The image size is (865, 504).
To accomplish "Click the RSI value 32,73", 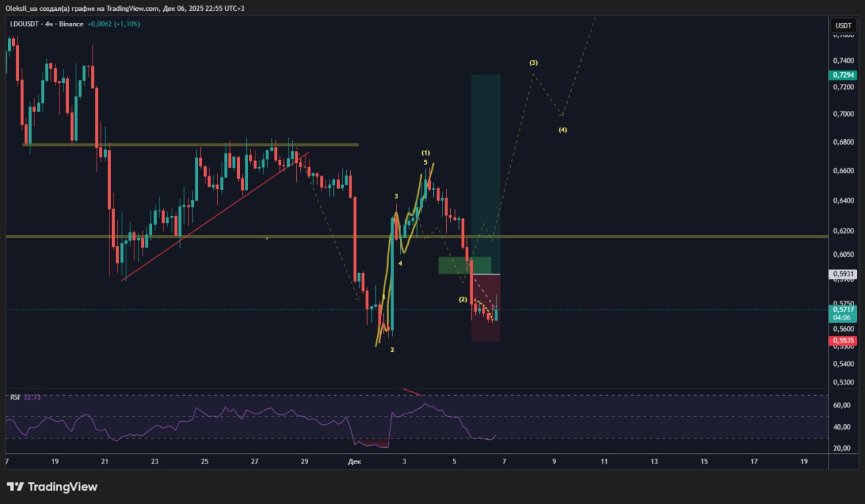I will 32,397.
